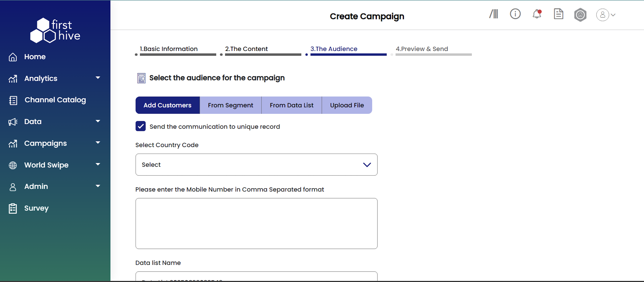Click the Data label in sidebar
Image resolution: width=644 pixels, height=282 pixels.
(x=33, y=122)
